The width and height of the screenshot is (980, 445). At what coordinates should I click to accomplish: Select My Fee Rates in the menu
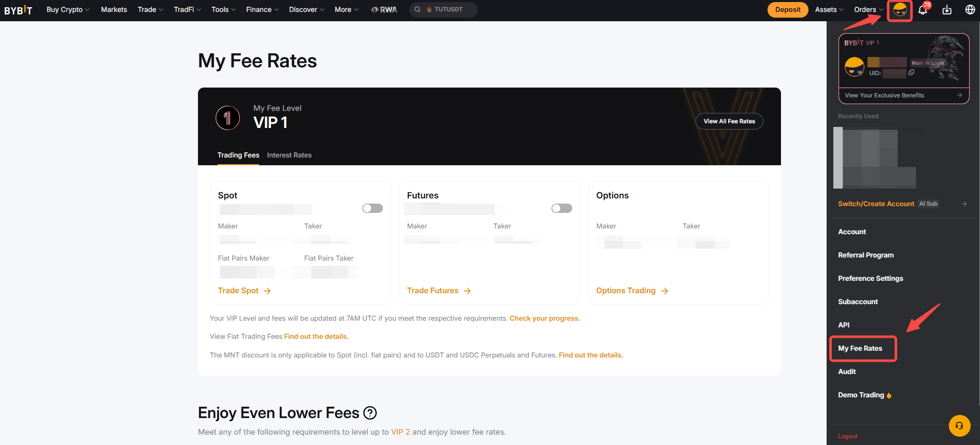point(860,348)
